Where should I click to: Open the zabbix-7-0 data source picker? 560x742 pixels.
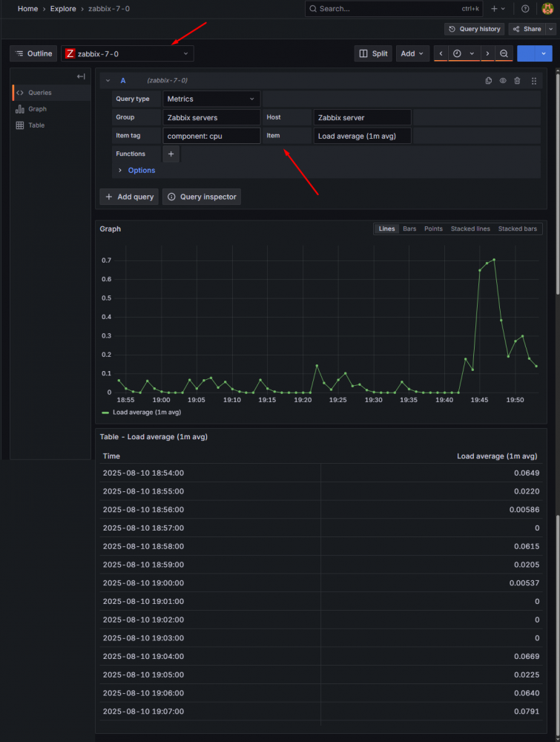tap(128, 53)
